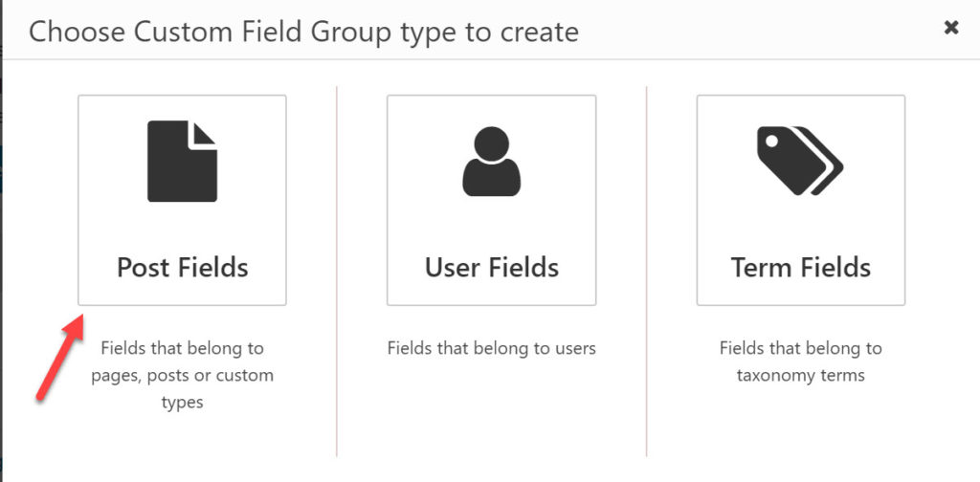Close the dialog with the X icon
This screenshot has width=980, height=482.
tap(951, 28)
